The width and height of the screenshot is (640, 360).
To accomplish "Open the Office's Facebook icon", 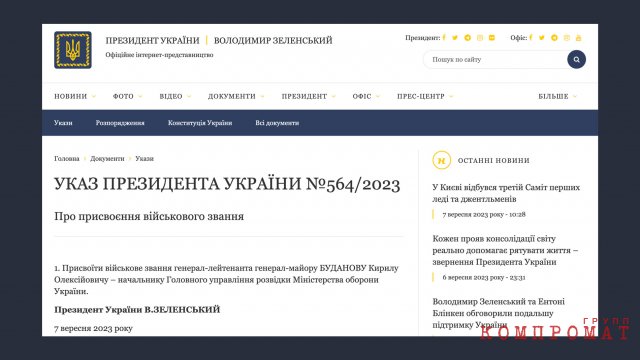I will click(x=531, y=38).
